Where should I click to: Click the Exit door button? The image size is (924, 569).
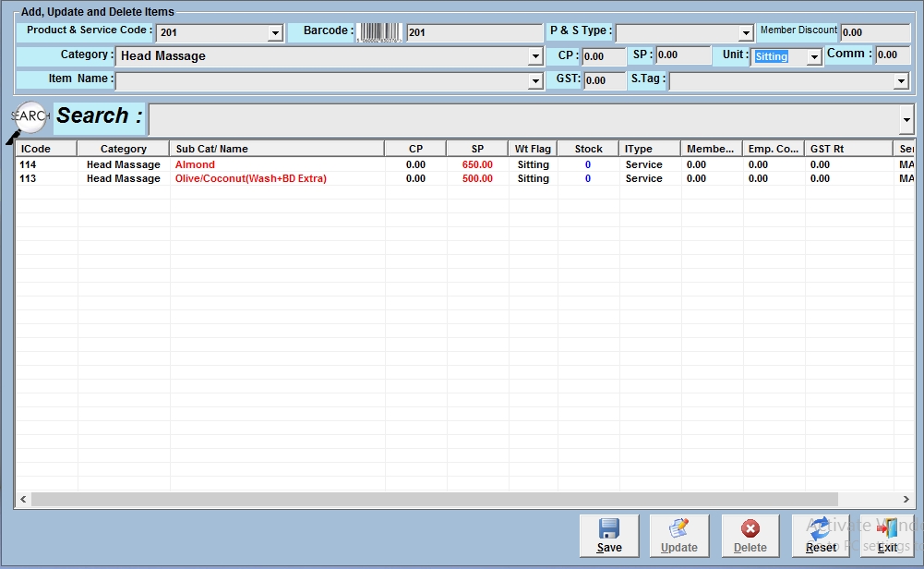[x=887, y=536]
